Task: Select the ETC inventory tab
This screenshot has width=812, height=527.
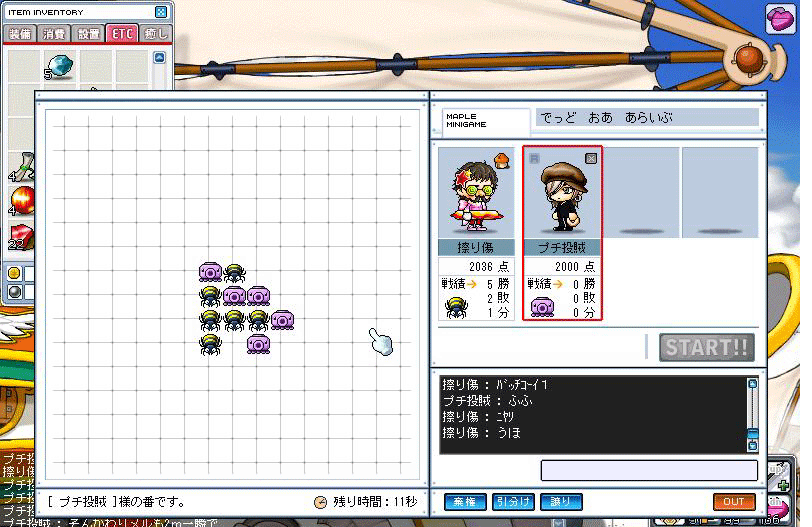Action: pos(122,34)
